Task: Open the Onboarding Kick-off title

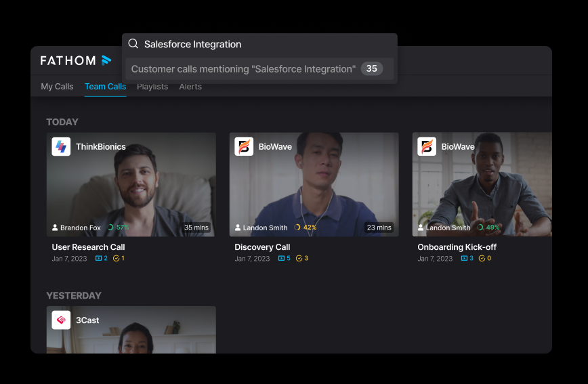Action: [457, 247]
